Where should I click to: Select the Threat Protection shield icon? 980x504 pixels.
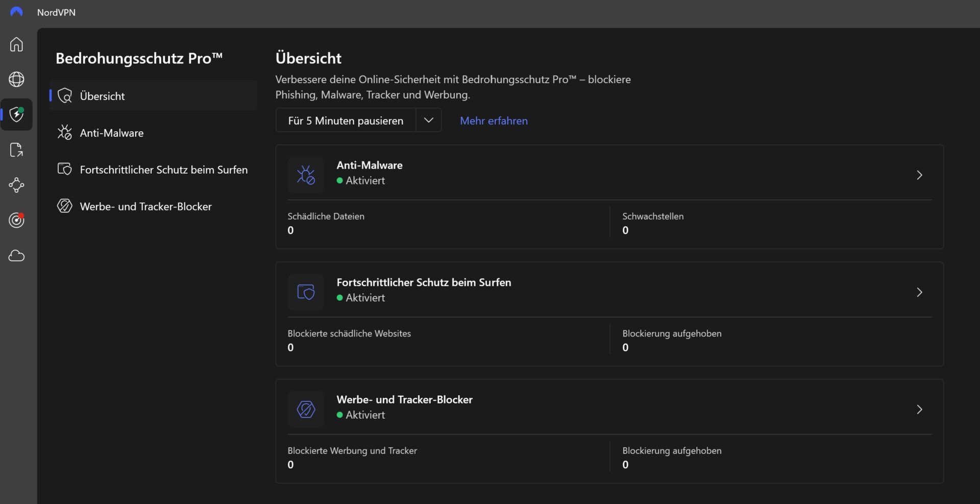(16, 114)
